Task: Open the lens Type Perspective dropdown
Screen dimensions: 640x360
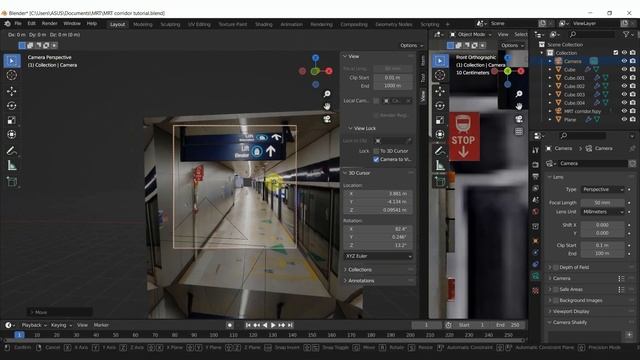Action: coord(602,189)
